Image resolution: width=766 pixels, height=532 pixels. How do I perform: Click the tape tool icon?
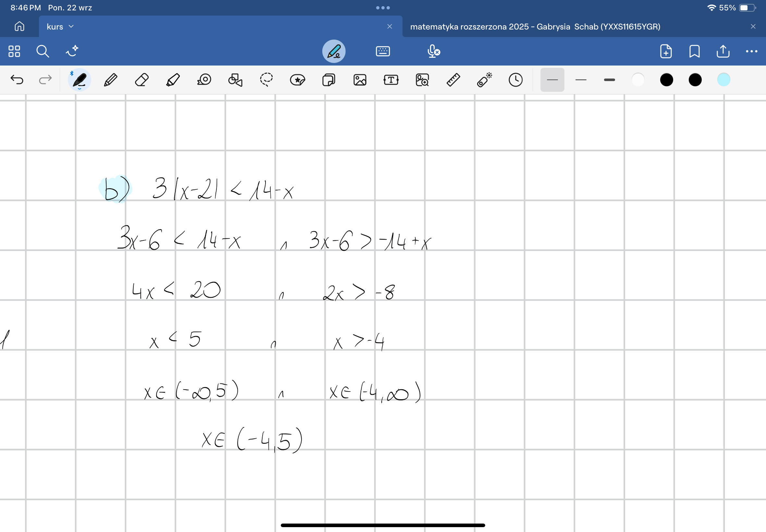coord(204,80)
